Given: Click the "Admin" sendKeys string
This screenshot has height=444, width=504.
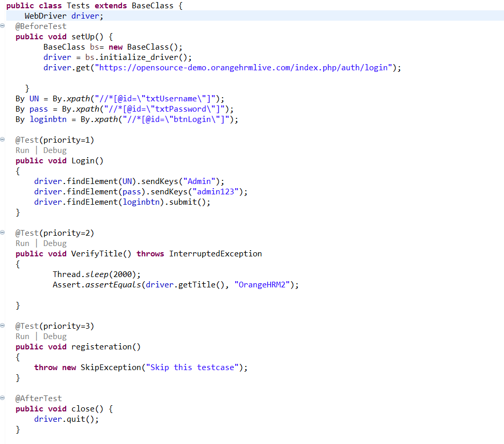Looking at the screenshot, I should tap(200, 181).
